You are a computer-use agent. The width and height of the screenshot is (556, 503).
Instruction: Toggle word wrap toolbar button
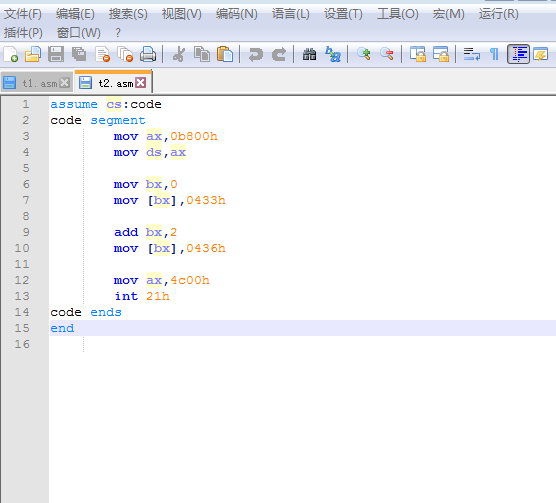pyautogui.click(x=472, y=55)
